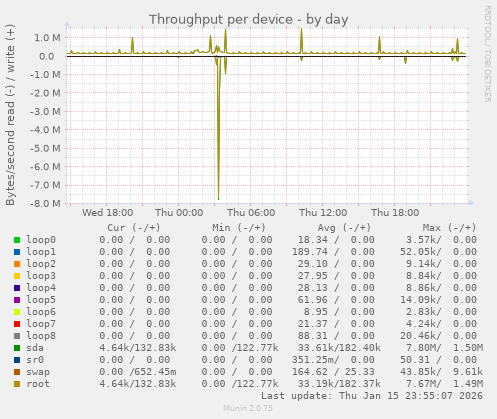Viewport: 497px width, 419px height.
Task: Click loop1 average value 189.74
Action: [x=309, y=252]
